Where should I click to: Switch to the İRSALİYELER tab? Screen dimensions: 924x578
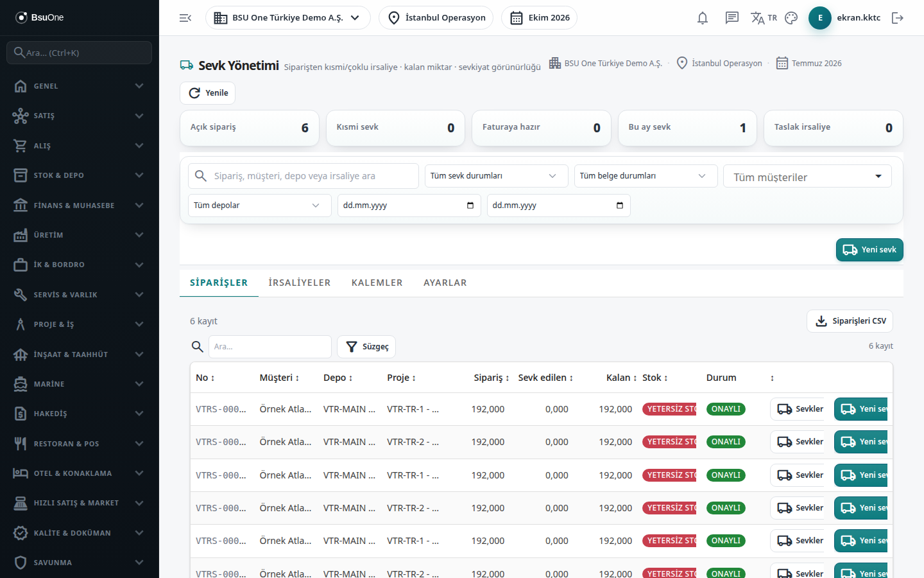pos(300,283)
